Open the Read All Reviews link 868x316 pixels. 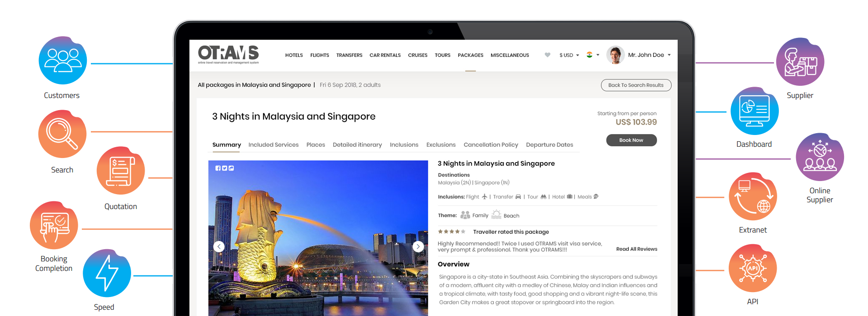[x=637, y=249]
